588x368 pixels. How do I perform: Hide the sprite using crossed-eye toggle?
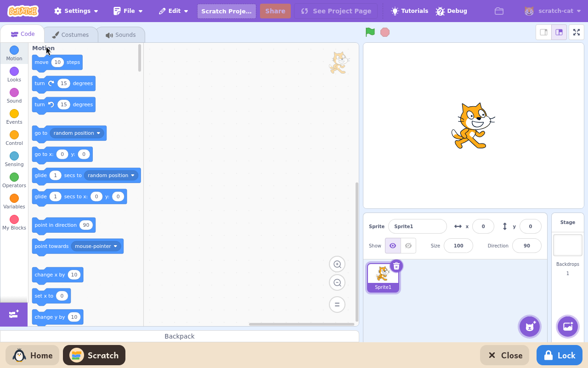tap(408, 246)
